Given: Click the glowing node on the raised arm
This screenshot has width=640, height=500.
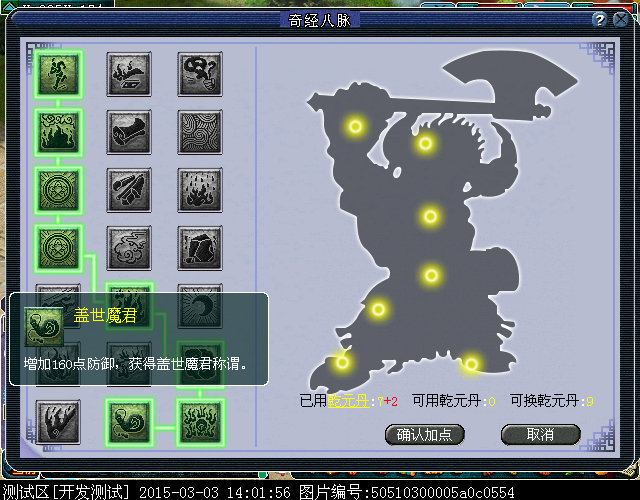Looking at the screenshot, I should 356,127.
